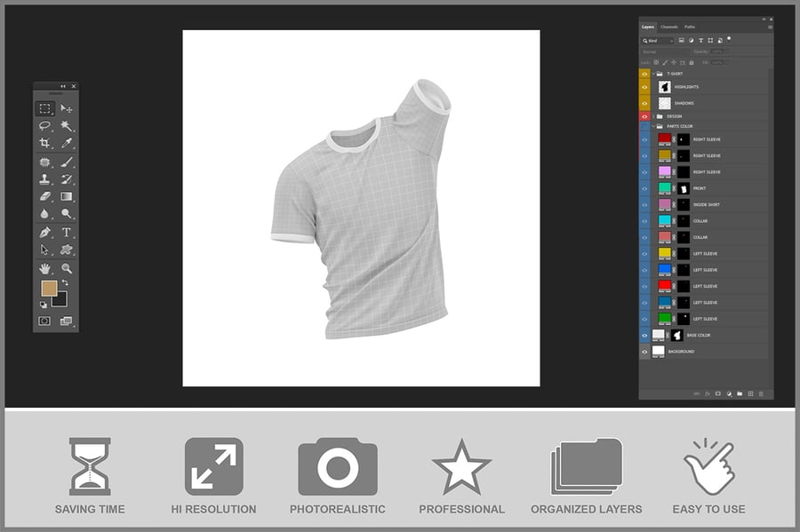
Task: Select the Hand tool
Action: coord(44,268)
